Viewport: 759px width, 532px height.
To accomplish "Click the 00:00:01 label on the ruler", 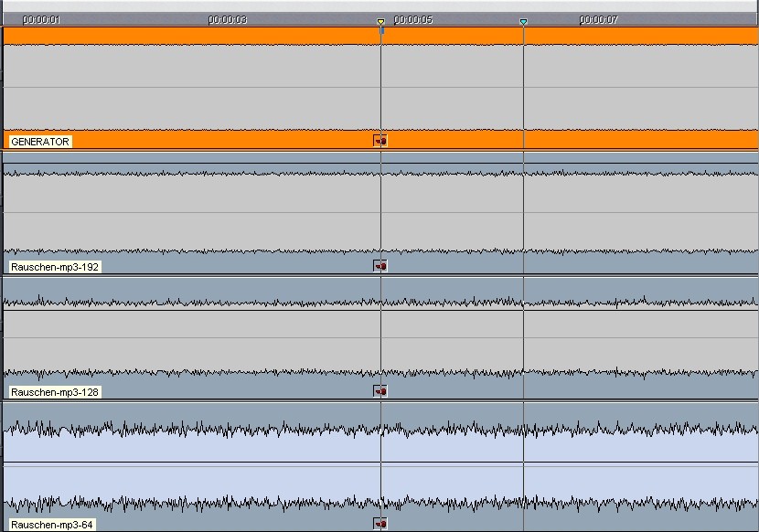I will [x=41, y=20].
